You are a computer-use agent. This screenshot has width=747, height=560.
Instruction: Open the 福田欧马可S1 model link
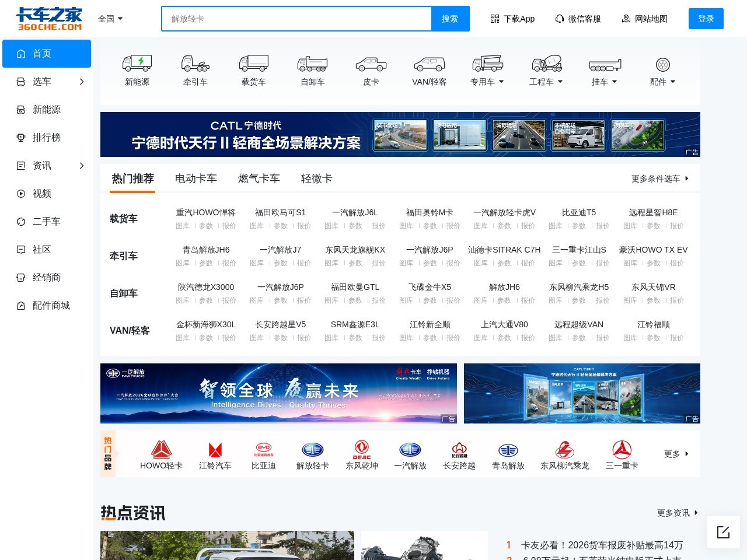(281, 212)
